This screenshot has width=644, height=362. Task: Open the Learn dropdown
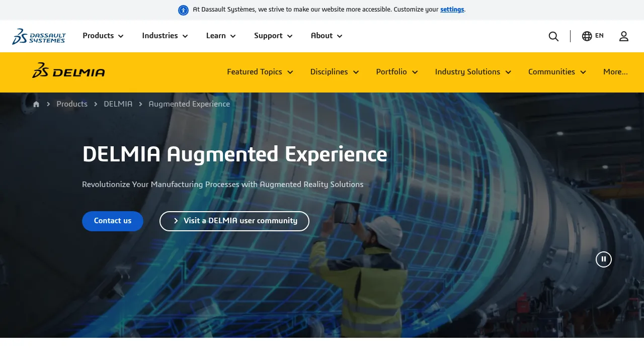(x=221, y=36)
